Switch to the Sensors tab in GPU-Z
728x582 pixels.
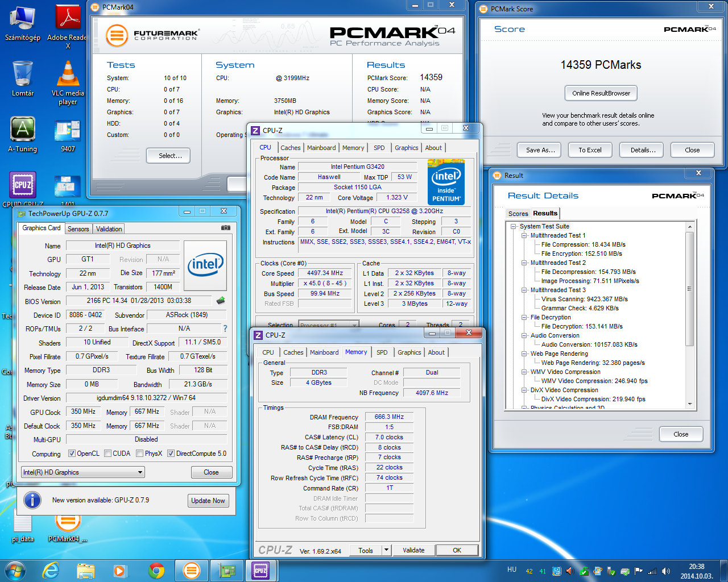(x=78, y=229)
